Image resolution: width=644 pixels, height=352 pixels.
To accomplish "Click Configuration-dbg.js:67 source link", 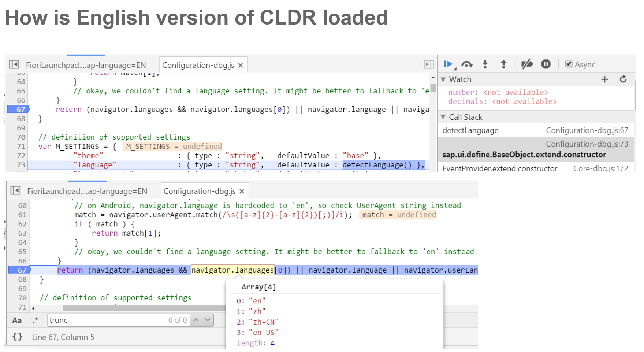I will tap(587, 130).
